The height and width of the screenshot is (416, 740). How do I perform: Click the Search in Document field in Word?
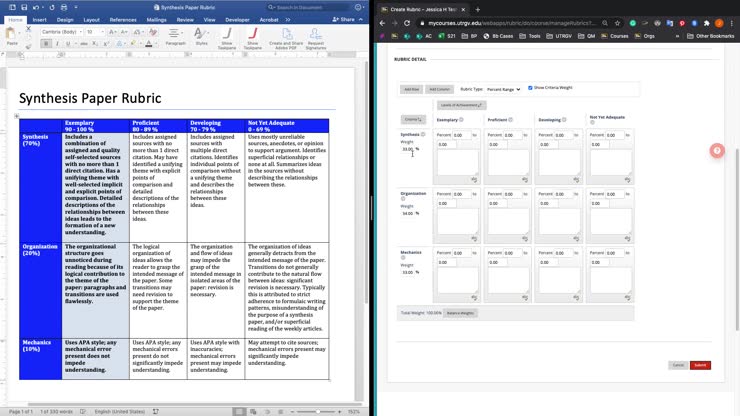pyautogui.click(x=307, y=8)
